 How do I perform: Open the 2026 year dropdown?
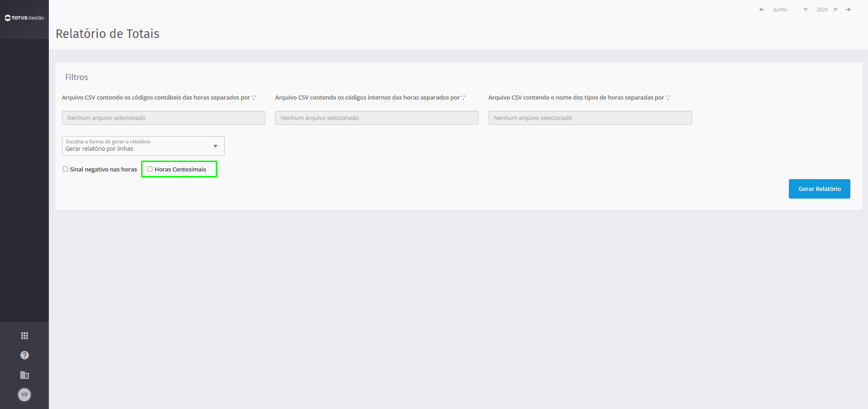point(827,10)
